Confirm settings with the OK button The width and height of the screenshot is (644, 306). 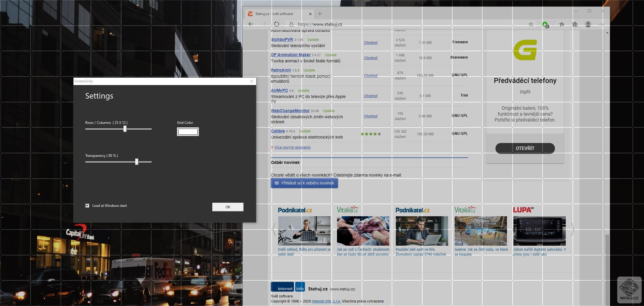(x=228, y=207)
